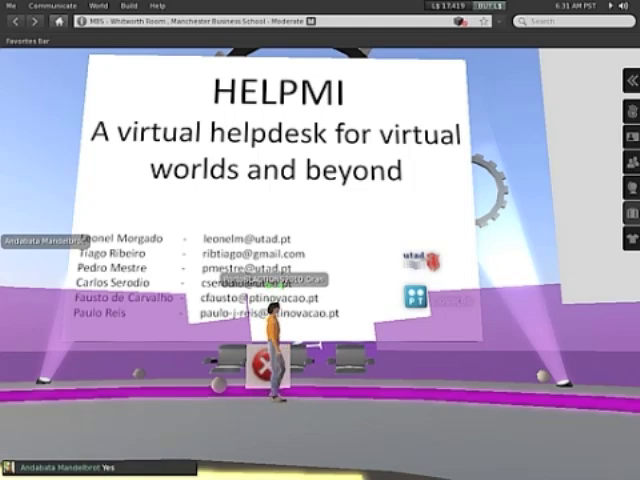Open the Inventory suitcase sidebar icon
This screenshot has width=640, height=480.
[x=631, y=213]
